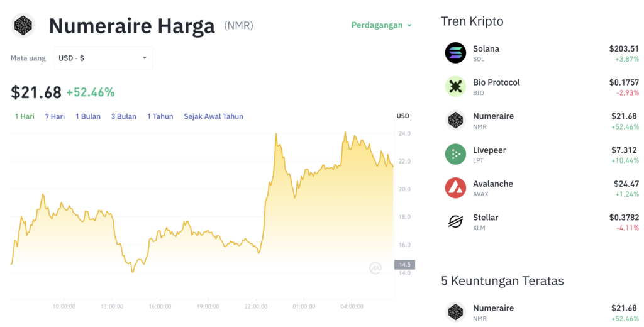This screenshot has width=644, height=327.
Task: Select the 1 Tahun time range
Action: 160,116
